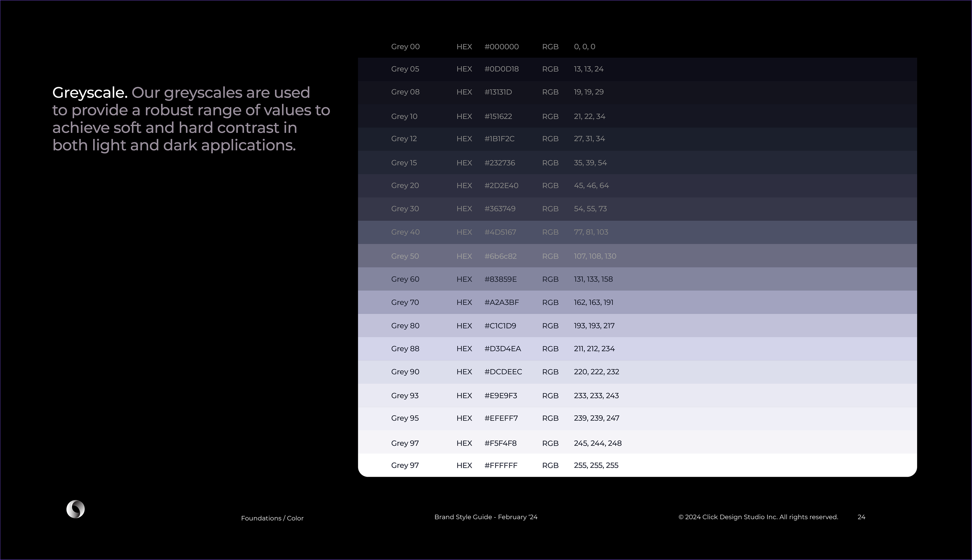Select RGB value 220, 222, 232

tap(597, 372)
